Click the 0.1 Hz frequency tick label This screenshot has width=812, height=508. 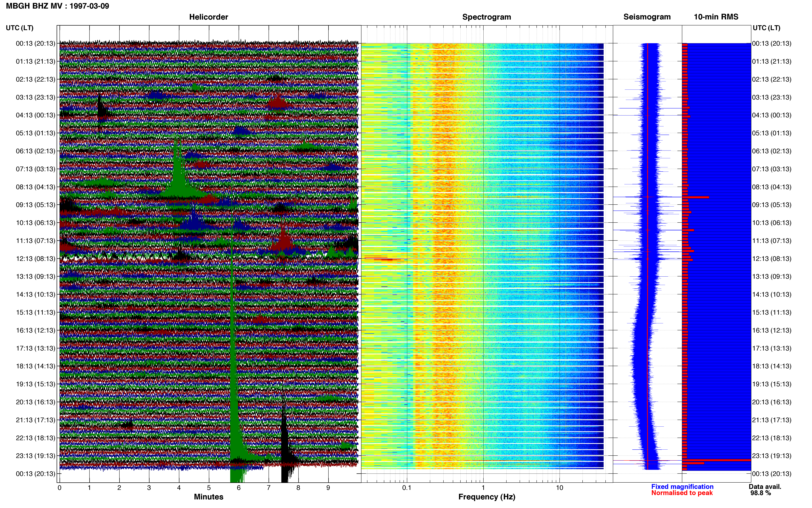(x=407, y=487)
